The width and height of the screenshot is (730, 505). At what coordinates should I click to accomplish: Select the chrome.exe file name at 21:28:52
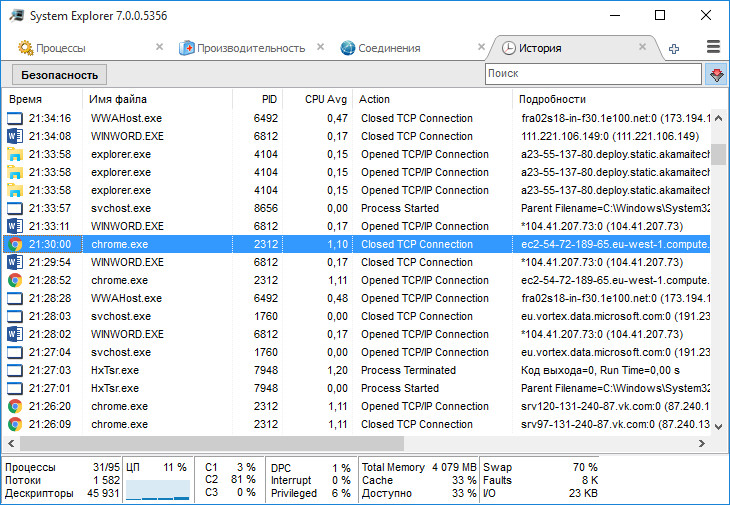tap(120, 280)
